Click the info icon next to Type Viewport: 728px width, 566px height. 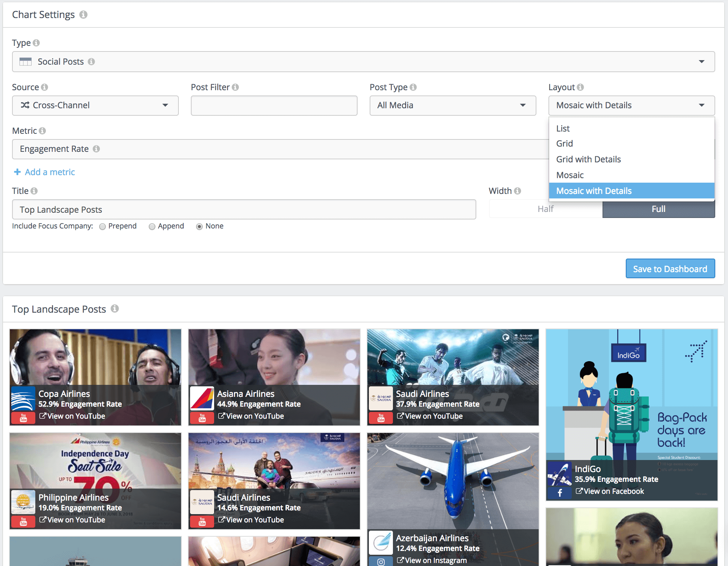tap(36, 43)
